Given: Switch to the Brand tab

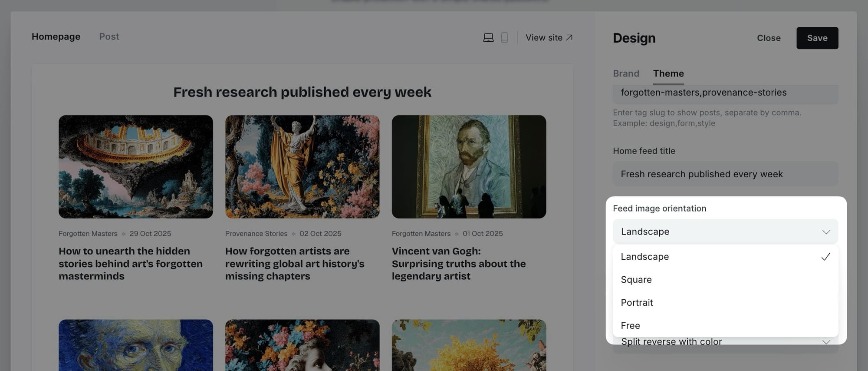Looking at the screenshot, I should point(626,73).
